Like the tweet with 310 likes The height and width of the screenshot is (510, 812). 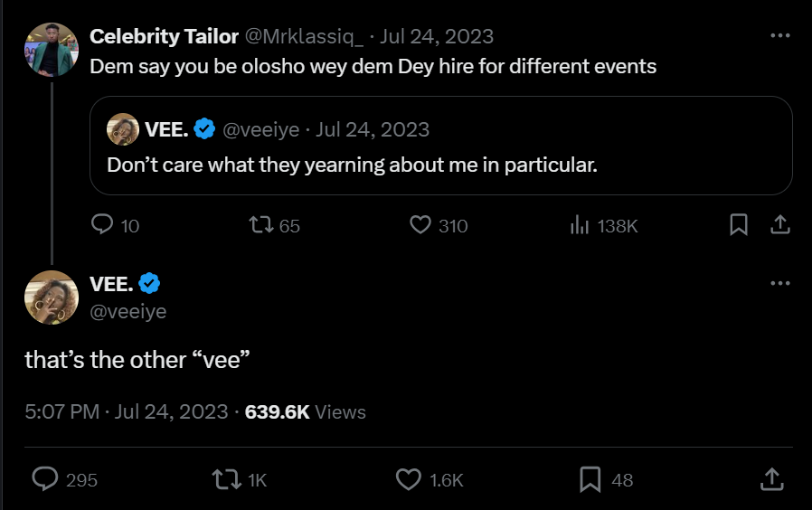coord(420,225)
